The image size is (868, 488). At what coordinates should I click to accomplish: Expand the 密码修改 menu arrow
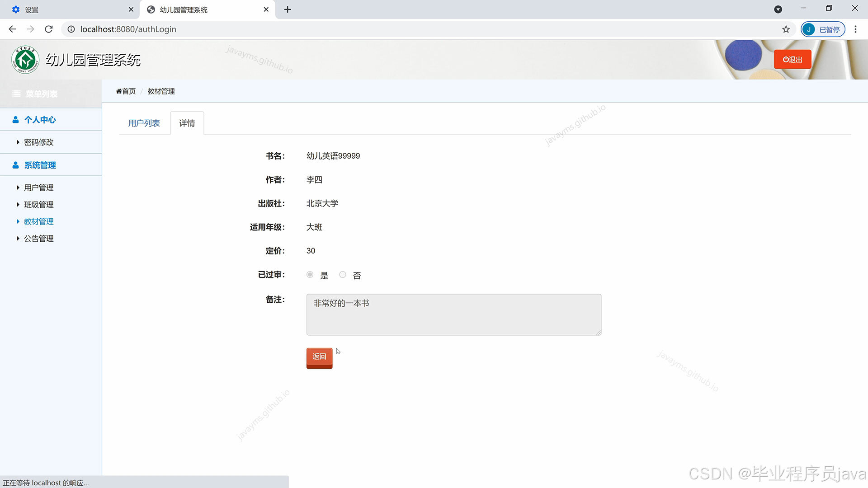pos(18,142)
